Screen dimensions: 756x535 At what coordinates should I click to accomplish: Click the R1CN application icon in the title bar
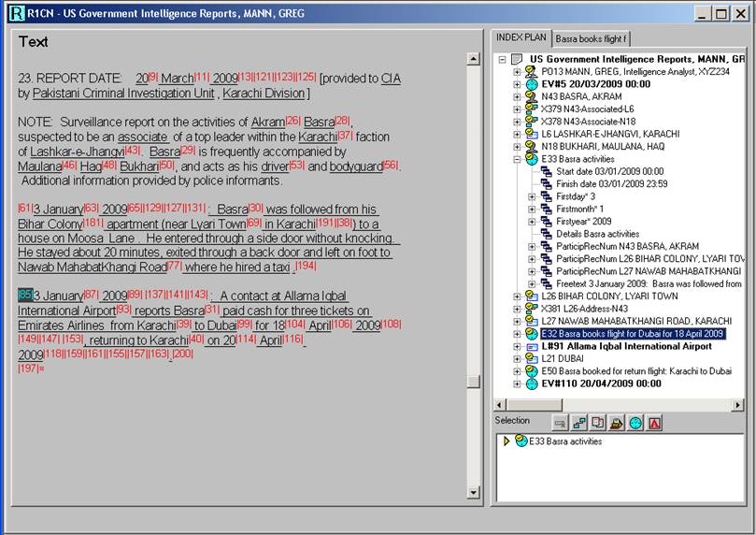click(x=17, y=13)
